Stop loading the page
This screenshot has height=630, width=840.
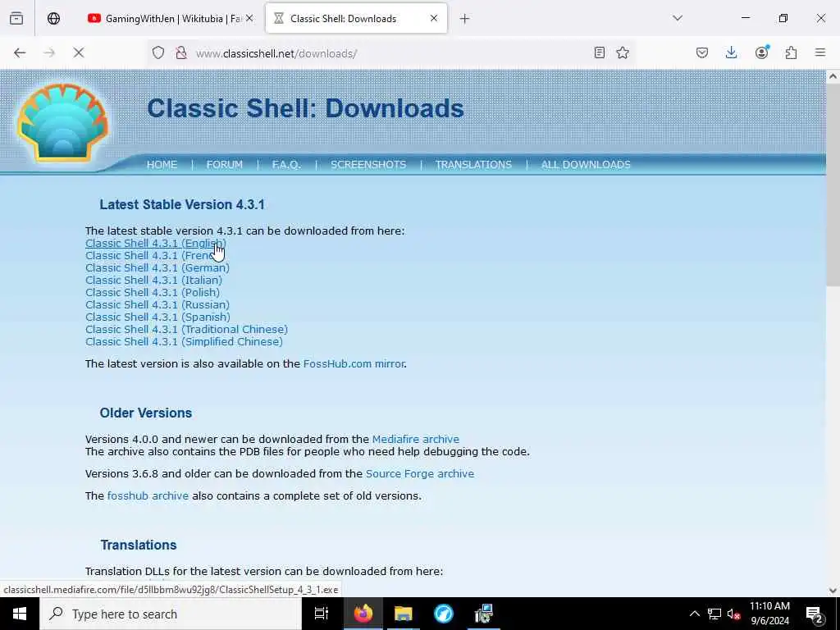point(79,53)
